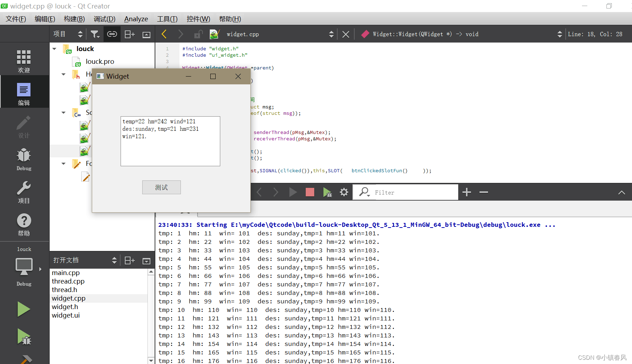Attach debugger to running application

tap(327, 192)
